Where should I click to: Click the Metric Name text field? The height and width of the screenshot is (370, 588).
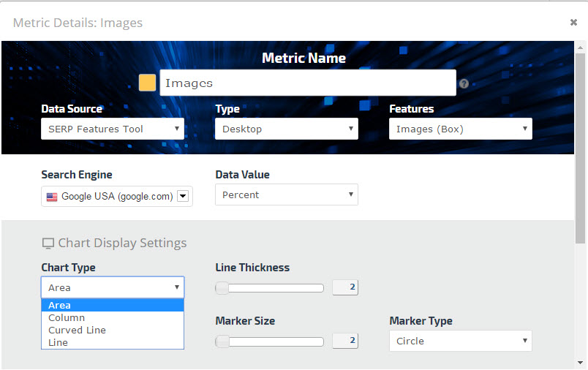tap(307, 83)
